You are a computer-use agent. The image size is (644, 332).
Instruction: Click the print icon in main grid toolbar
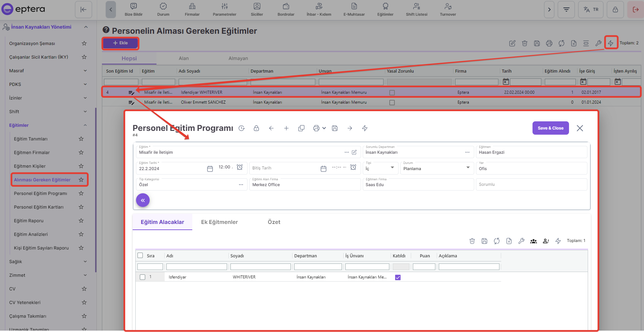point(549,43)
